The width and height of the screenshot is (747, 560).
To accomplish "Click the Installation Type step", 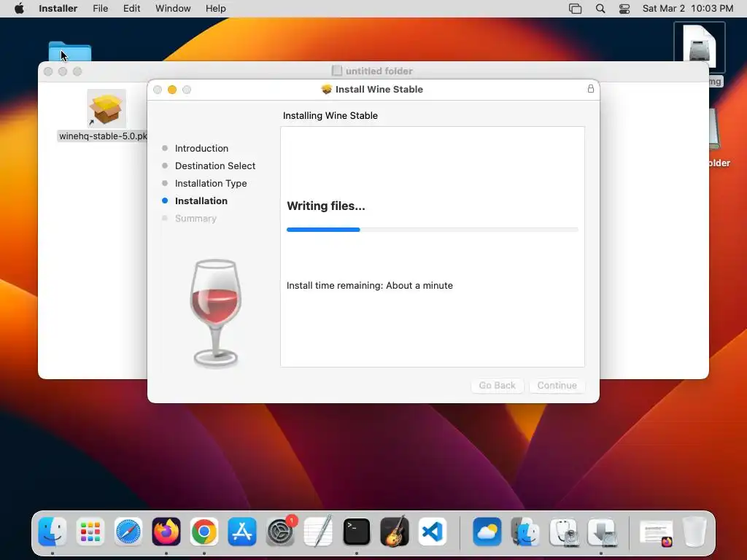I will click(x=211, y=183).
